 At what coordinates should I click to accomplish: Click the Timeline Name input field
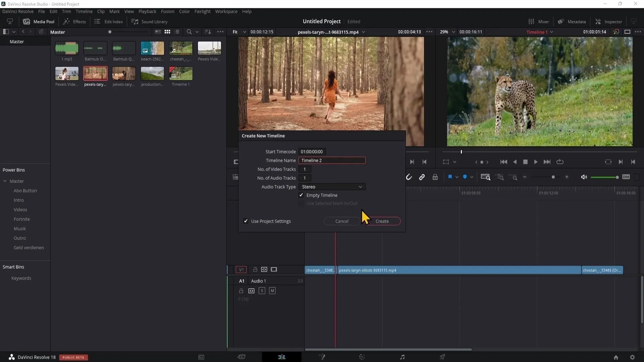click(332, 160)
